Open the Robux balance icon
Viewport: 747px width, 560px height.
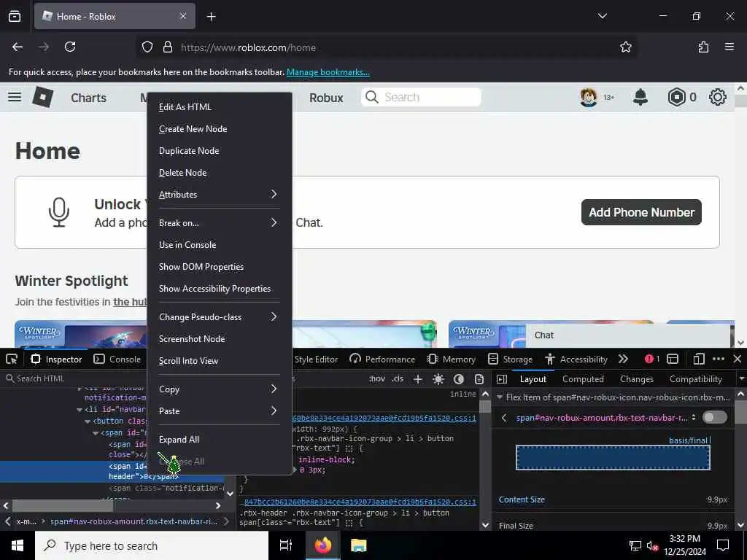tap(676, 97)
